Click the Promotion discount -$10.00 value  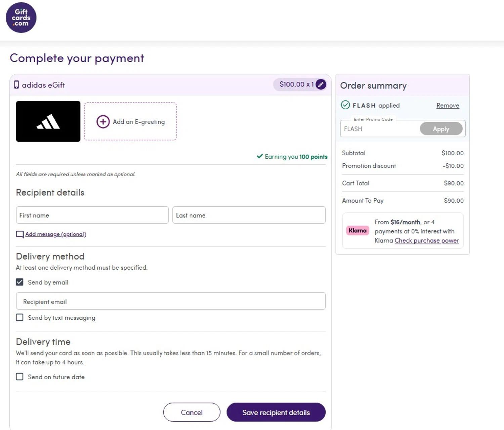pos(453,166)
